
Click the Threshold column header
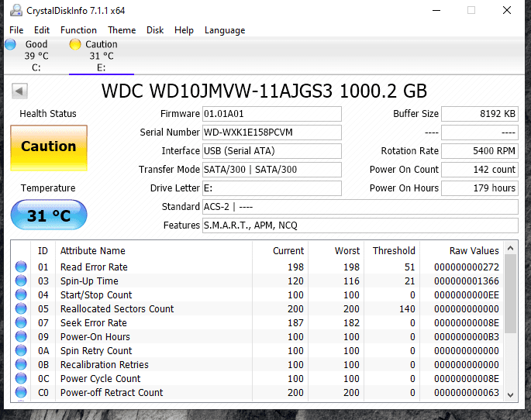[x=391, y=251]
